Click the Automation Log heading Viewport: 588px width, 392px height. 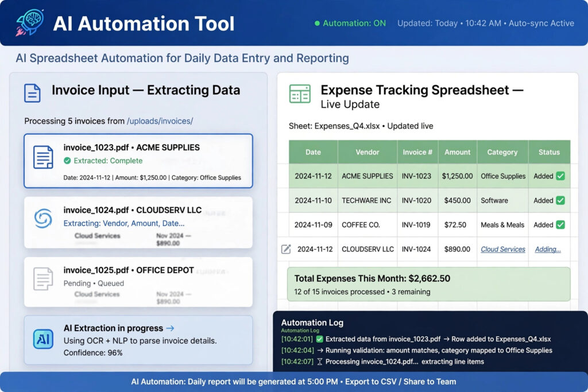tap(312, 323)
